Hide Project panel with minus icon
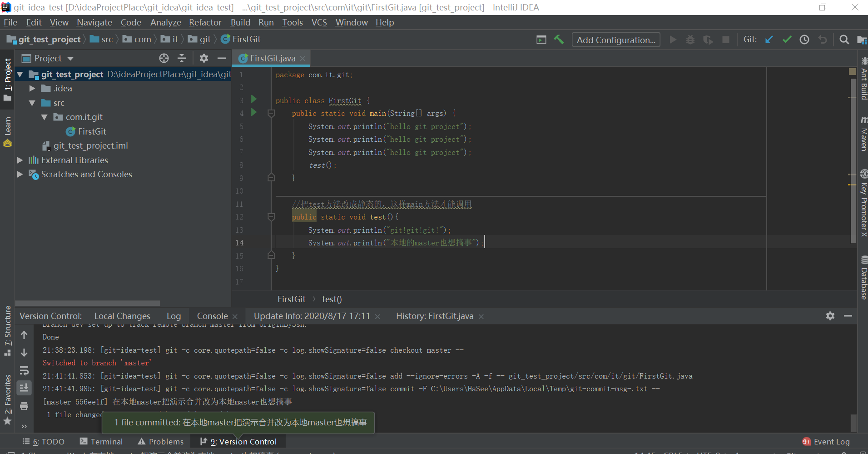This screenshot has width=868, height=454. pos(222,58)
